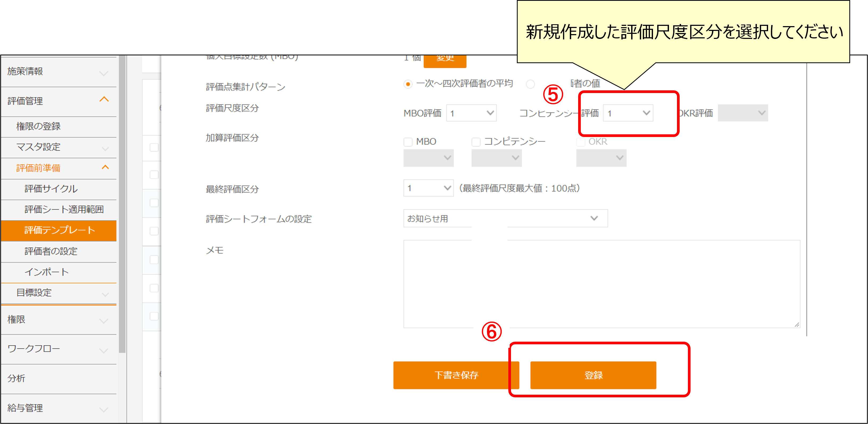Expand the 施策情報 section chevron
868x424 pixels.
coord(104,74)
